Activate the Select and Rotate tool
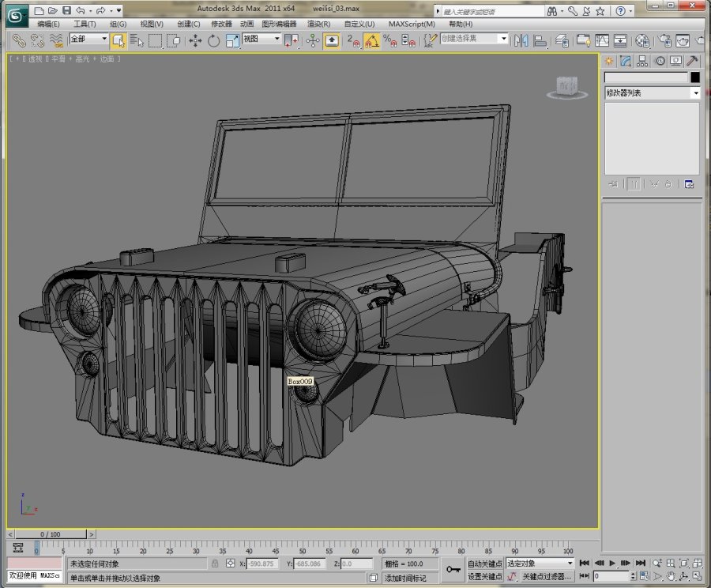711x588 pixels. click(x=213, y=41)
